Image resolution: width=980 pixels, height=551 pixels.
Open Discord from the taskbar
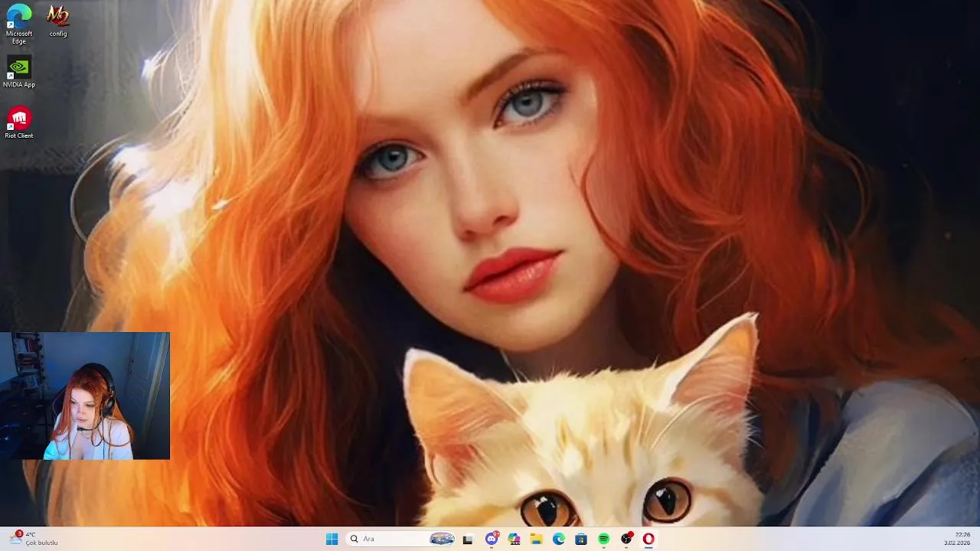pyautogui.click(x=492, y=539)
